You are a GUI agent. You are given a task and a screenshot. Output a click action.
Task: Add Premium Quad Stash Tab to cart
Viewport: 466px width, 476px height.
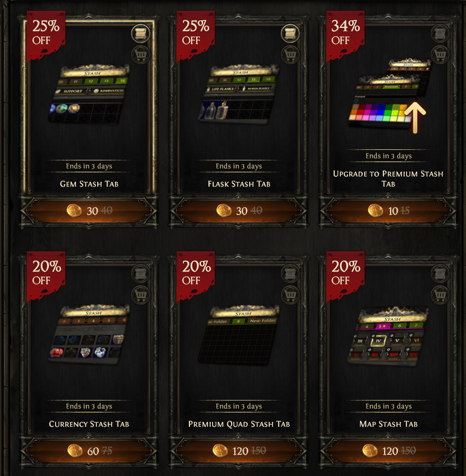tap(290, 294)
